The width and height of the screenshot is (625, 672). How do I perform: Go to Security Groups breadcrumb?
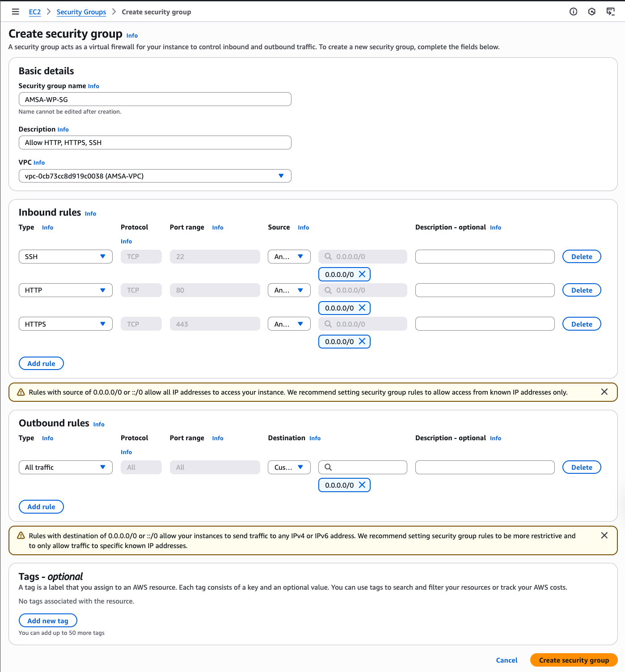(81, 12)
